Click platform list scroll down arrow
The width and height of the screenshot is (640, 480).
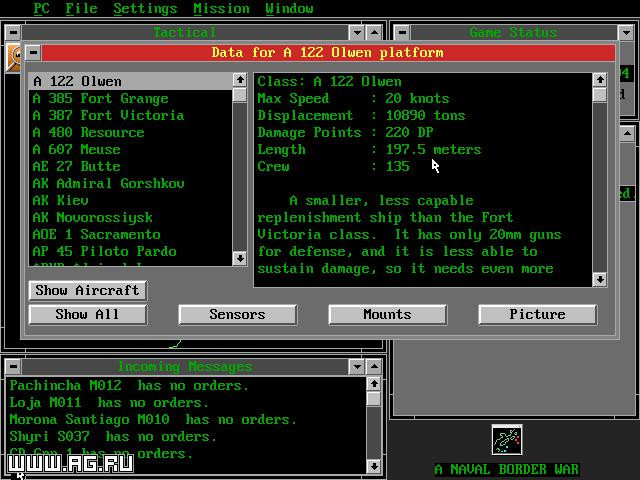[x=240, y=258]
